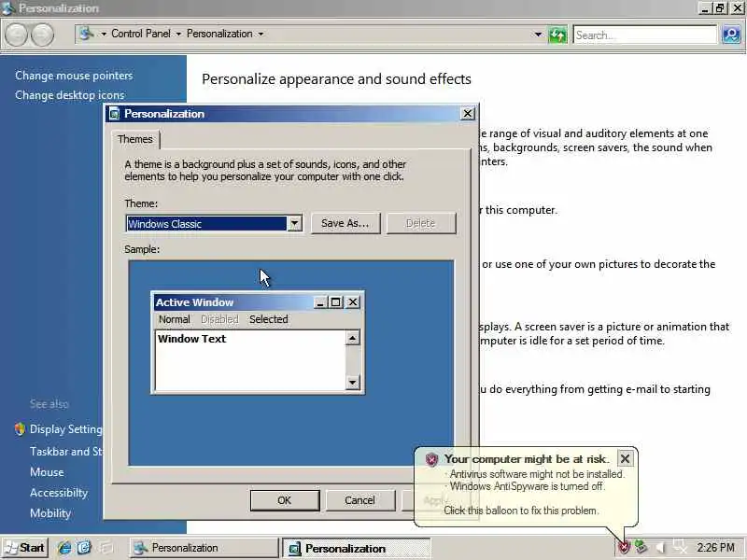Open Internet Explorer from quick launch

(x=64, y=548)
